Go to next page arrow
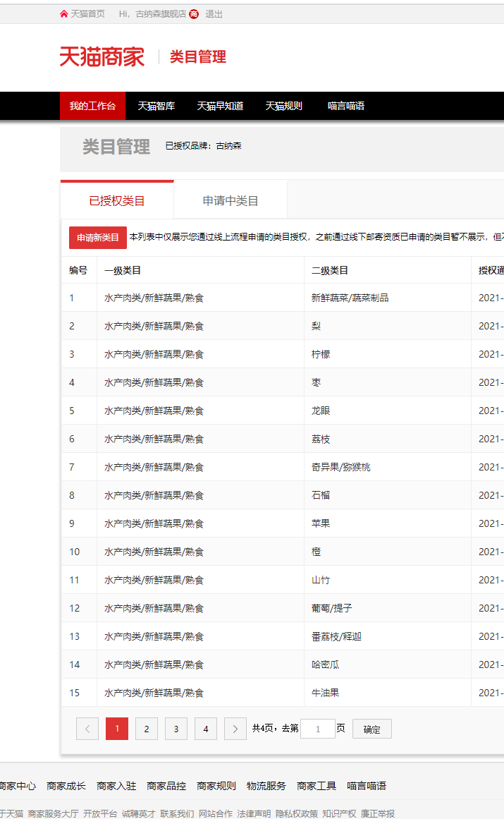 (x=235, y=729)
